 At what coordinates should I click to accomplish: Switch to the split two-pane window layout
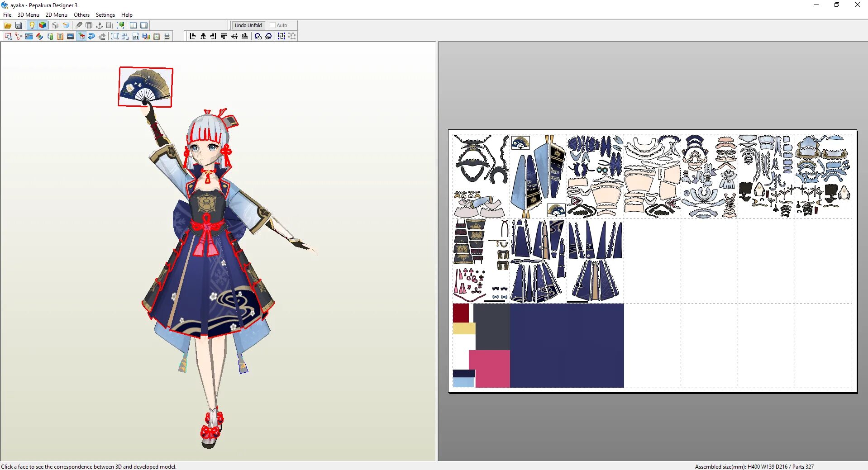coord(134,25)
